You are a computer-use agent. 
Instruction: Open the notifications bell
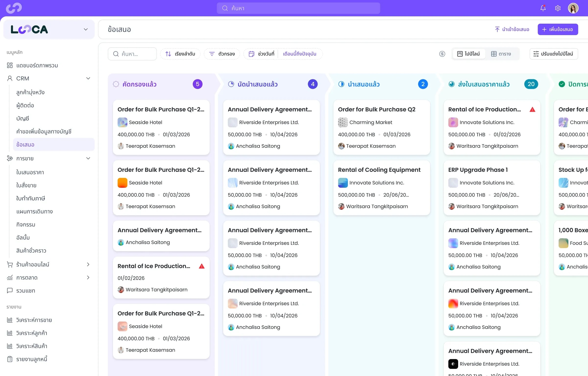coord(543,8)
